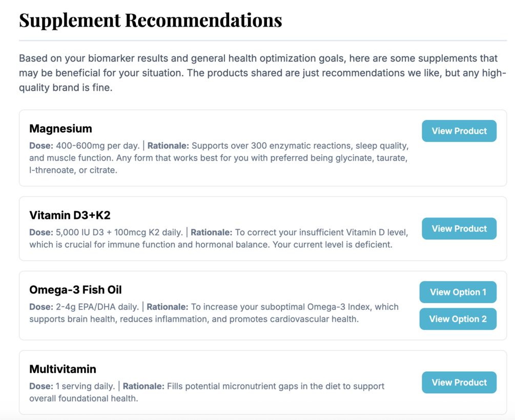Open View Option 1 for Omega-3
This screenshot has width=515, height=420.
point(458,292)
